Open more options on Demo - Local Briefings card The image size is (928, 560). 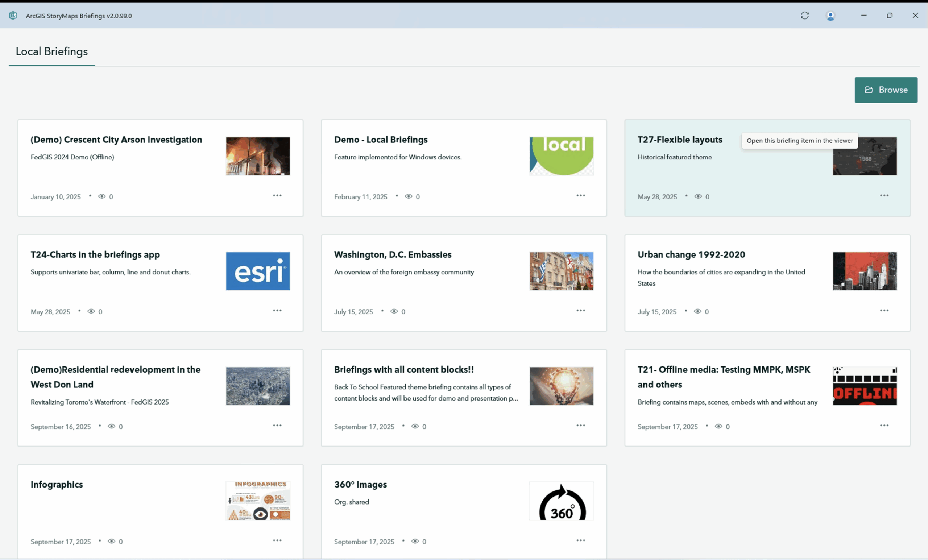(x=580, y=195)
